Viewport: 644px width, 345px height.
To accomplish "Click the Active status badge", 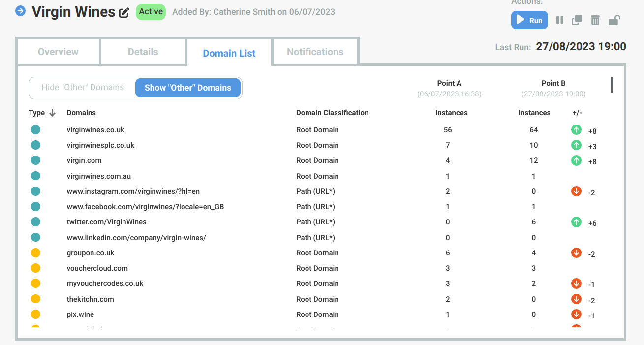I will point(151,12).
